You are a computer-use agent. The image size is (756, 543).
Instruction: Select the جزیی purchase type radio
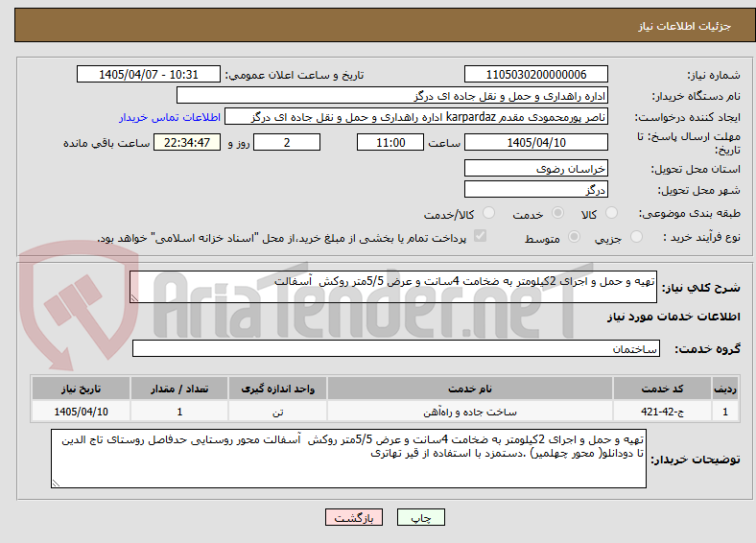click(x=636, y=237)
